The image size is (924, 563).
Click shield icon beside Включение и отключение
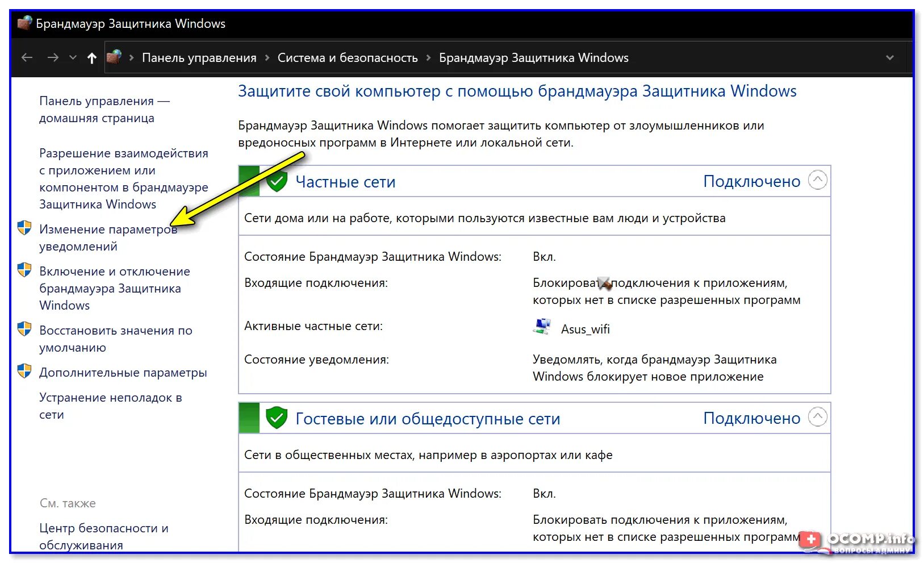coord(24,270)
